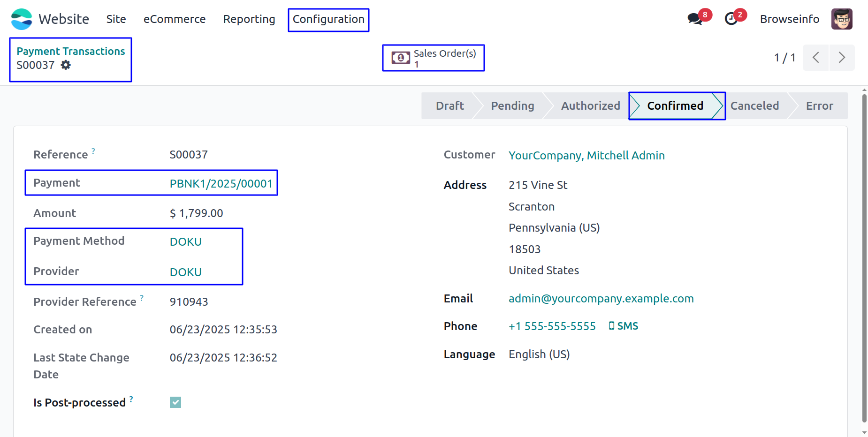Image resolution: width=868 pixels, height=437 pixels.
Task: Click address line 215 Vine St
Action: [538, 185]
